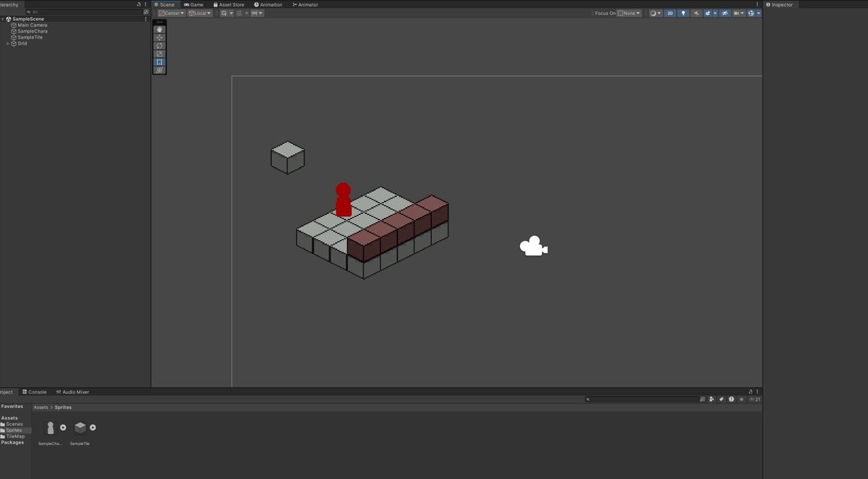This screenshot has width=868, height=479.
Task: Select the Rect tool
Action: click(160, 62)
